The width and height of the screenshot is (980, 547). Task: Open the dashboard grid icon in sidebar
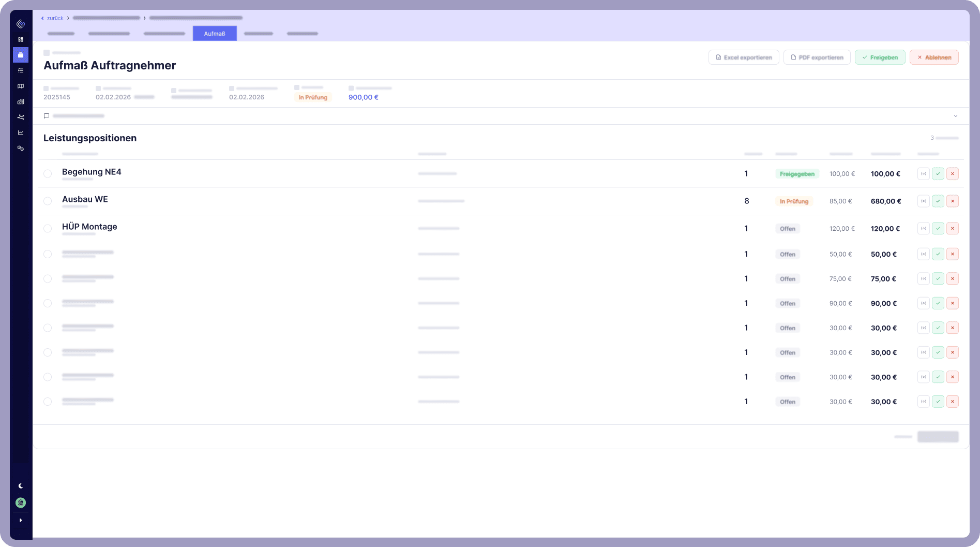tap(21, 39)
